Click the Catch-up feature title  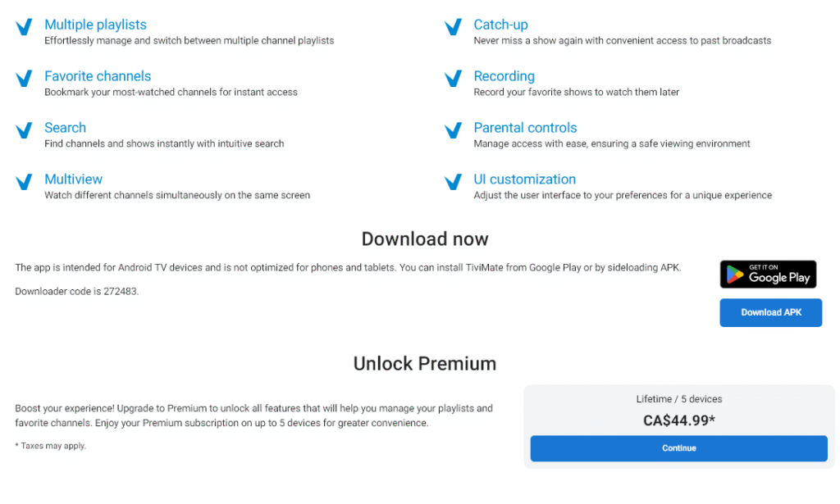coord(500,25)
